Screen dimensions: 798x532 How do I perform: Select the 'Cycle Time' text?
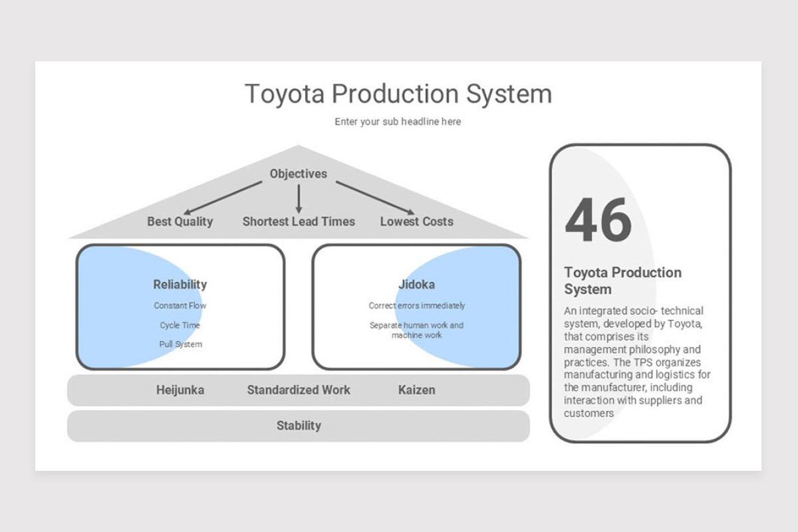coord(180,325)
